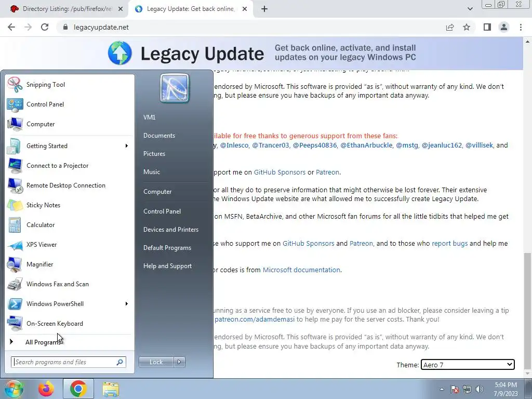
Task: Open Firefox from the taskbar
Action: pos(46,389)
